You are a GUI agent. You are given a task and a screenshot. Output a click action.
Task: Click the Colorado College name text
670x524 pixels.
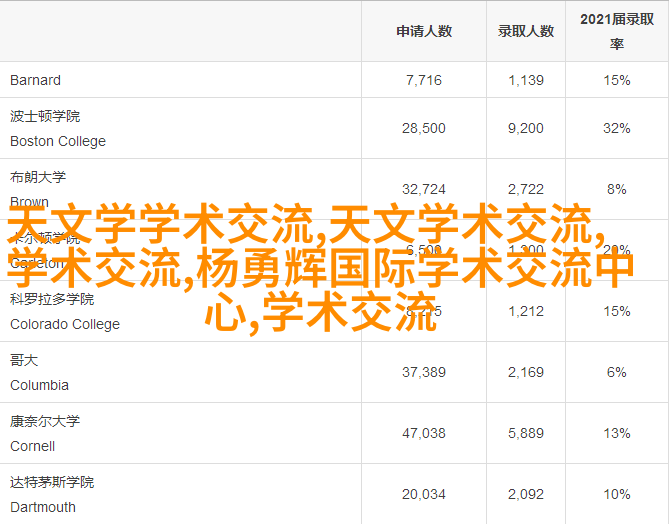[65, 324]
